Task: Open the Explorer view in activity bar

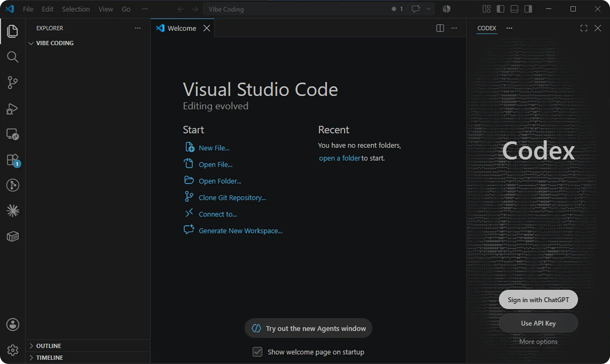Action: (x=13, y=31)
